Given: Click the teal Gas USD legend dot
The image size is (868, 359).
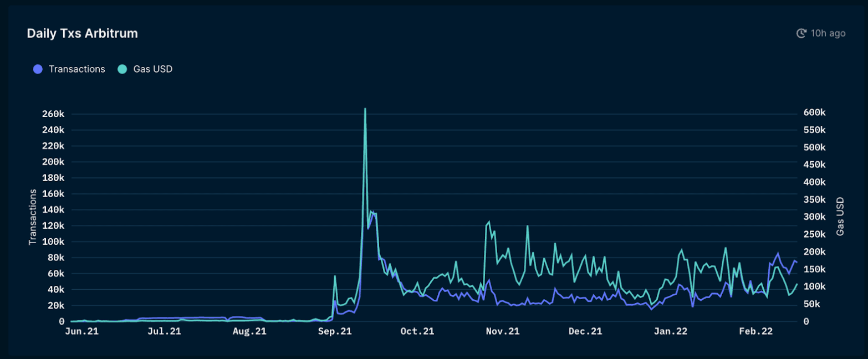Looking at the screenshot, I should tap(122, 69).
